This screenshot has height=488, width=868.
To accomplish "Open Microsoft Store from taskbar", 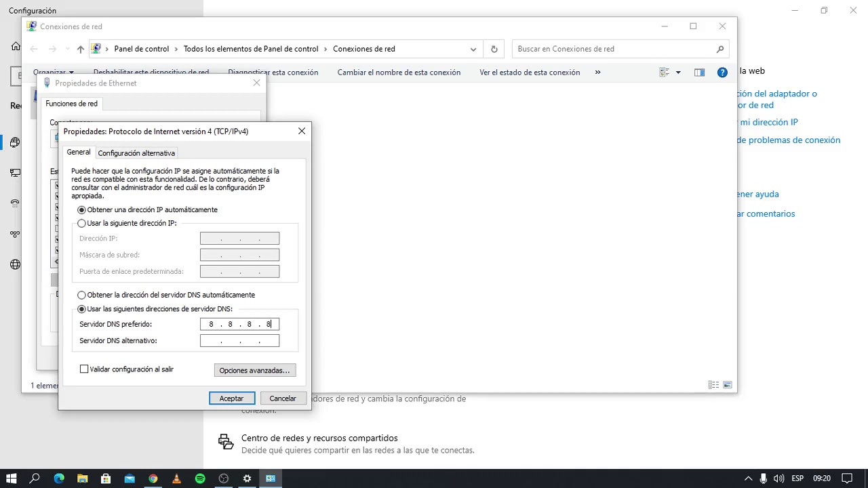I will pos(106,479).
